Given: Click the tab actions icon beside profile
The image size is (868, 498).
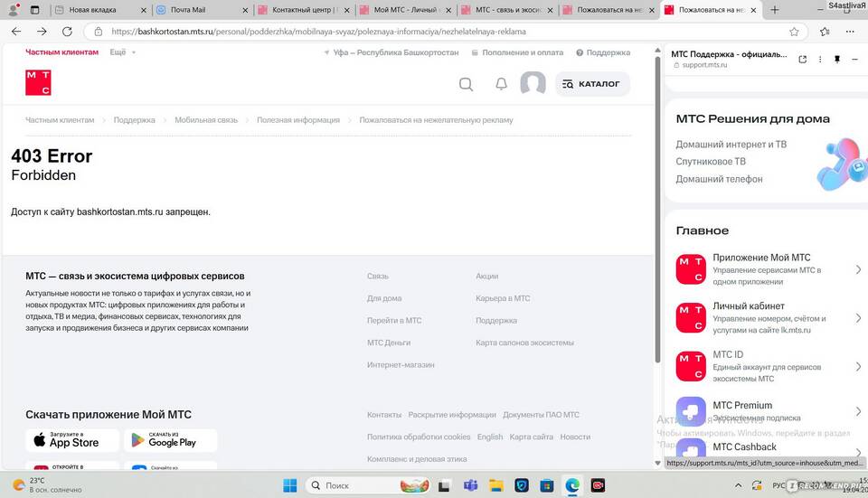Looking at the screenshot, I should pyautogui.click(x=35, y=9).
